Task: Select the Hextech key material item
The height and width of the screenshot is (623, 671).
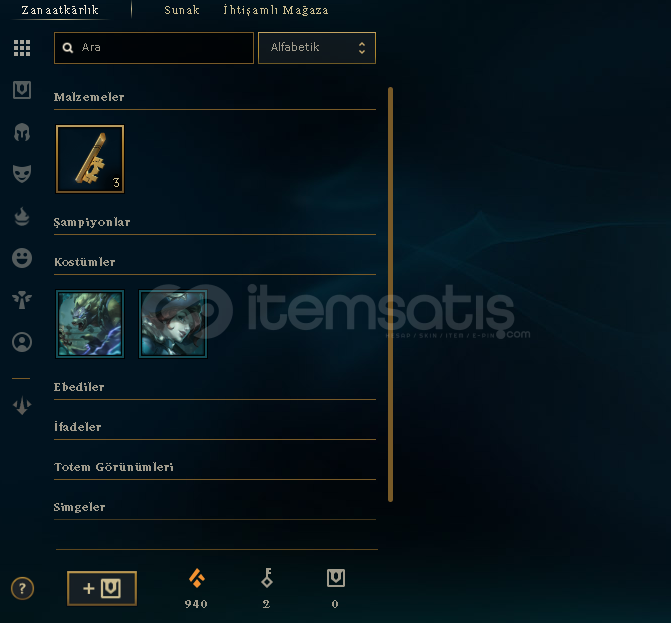Action: tap(90, 159)
